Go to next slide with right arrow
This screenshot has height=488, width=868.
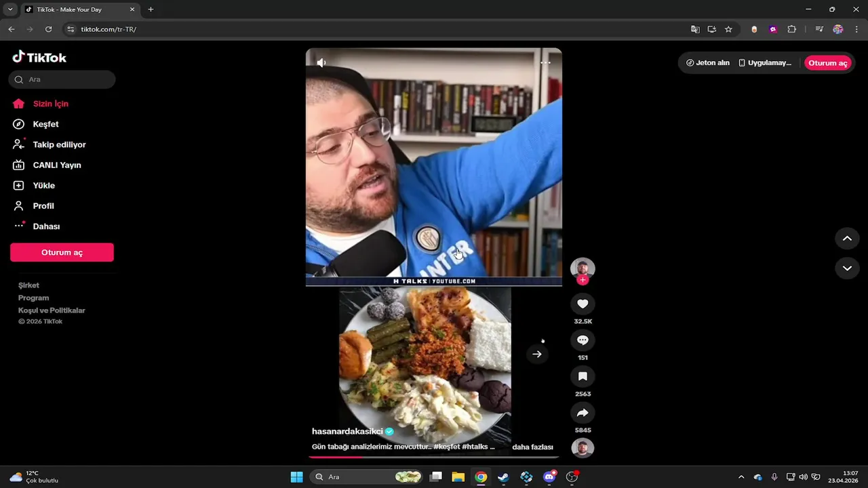click(x=537, y=354)
